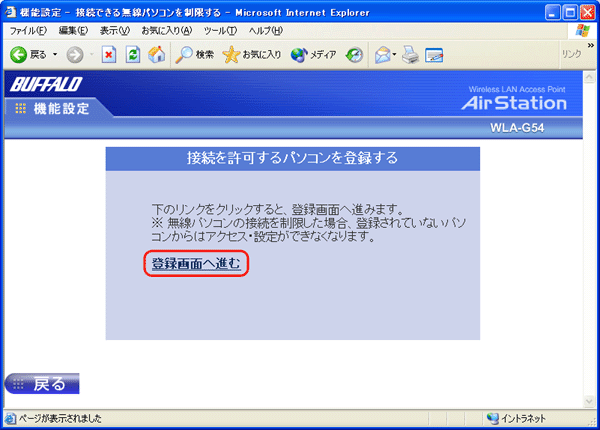This screenshot has width=600, height=430.
Task: Open the ファイル(F) menu
Action: point(28,31)
